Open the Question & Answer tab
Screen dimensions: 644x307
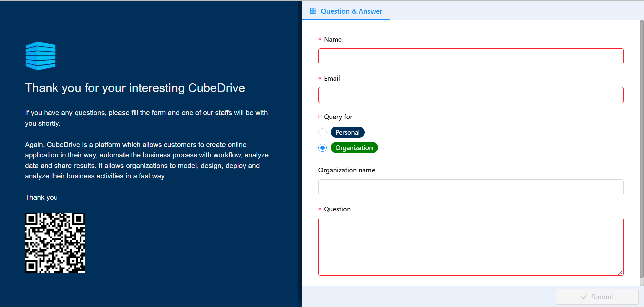346,11
